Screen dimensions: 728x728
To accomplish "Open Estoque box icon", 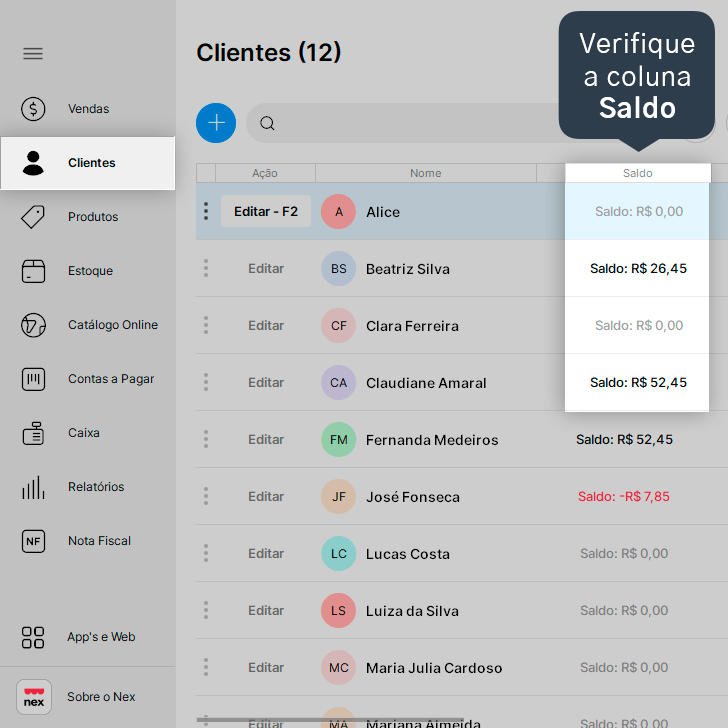I will 33,271.
